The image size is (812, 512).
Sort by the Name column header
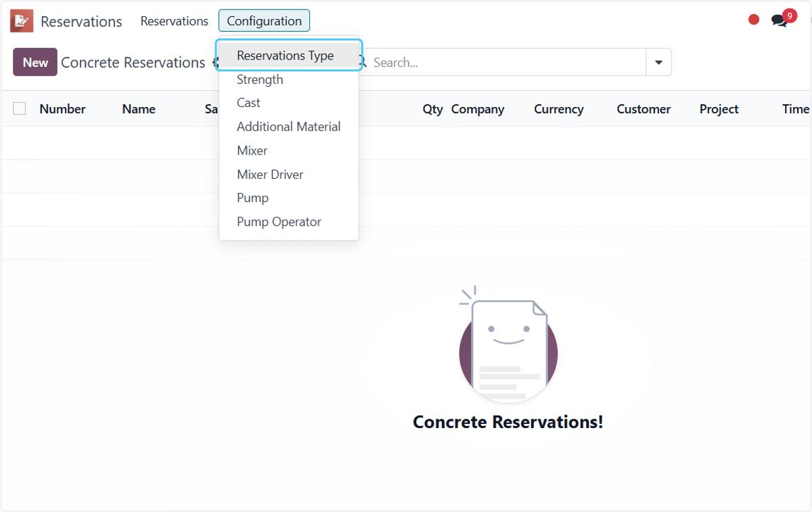[x=139, y=109]
